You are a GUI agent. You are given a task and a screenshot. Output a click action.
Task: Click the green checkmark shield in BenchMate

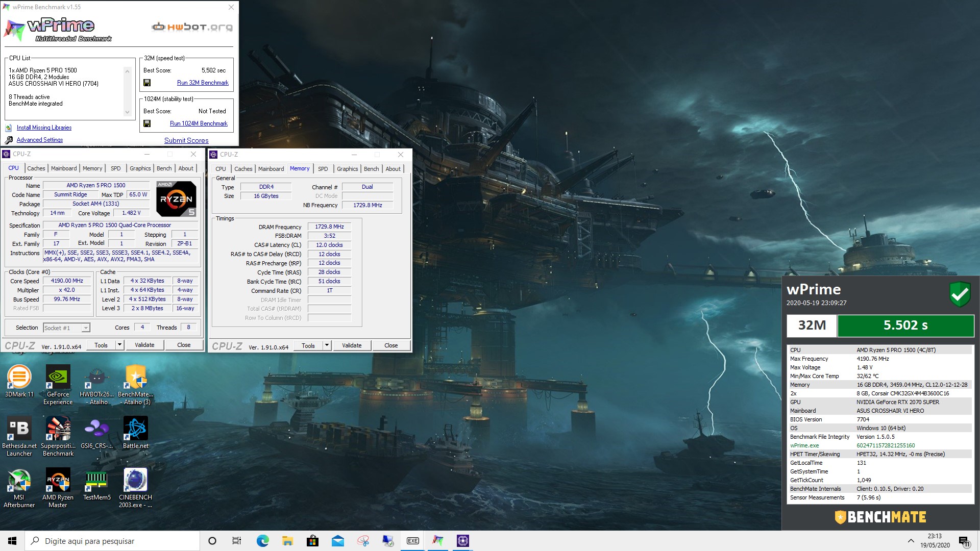point(960,294)
